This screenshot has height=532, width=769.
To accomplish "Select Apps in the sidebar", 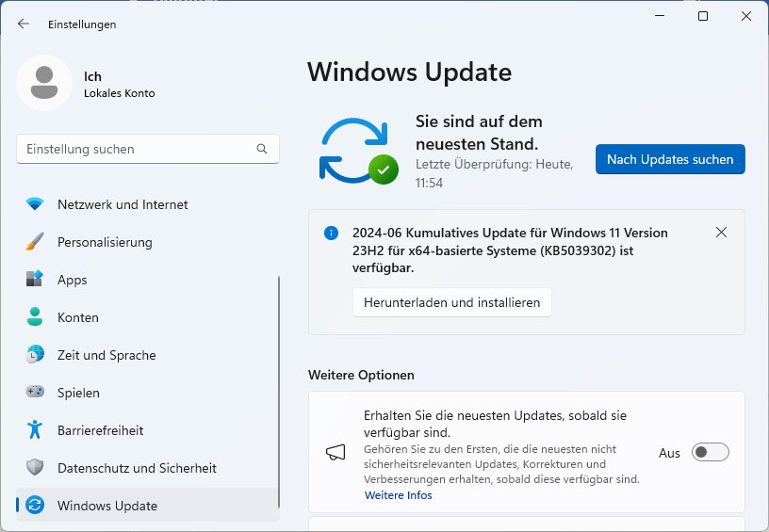I will click(x=147, y=280).
